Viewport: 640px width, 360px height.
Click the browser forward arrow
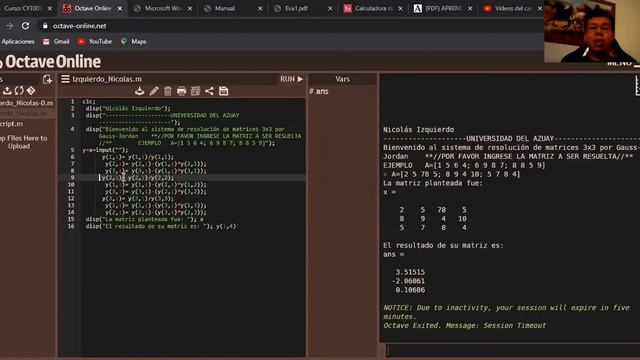click(9, 26)
